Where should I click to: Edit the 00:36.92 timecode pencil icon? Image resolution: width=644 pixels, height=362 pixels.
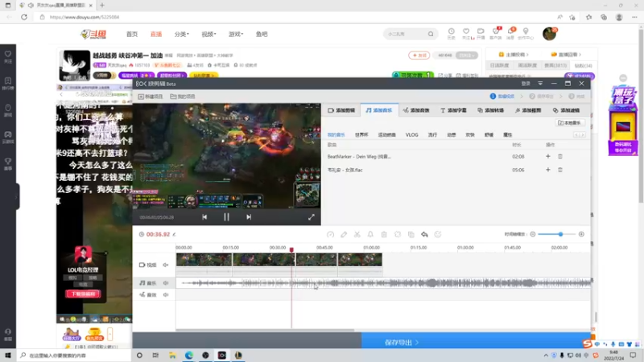point(174,234)
